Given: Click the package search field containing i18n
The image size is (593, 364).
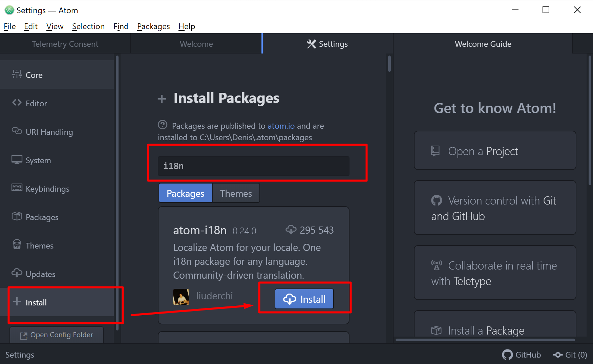Looking at the screenshot, I should (x=254, y=166).
